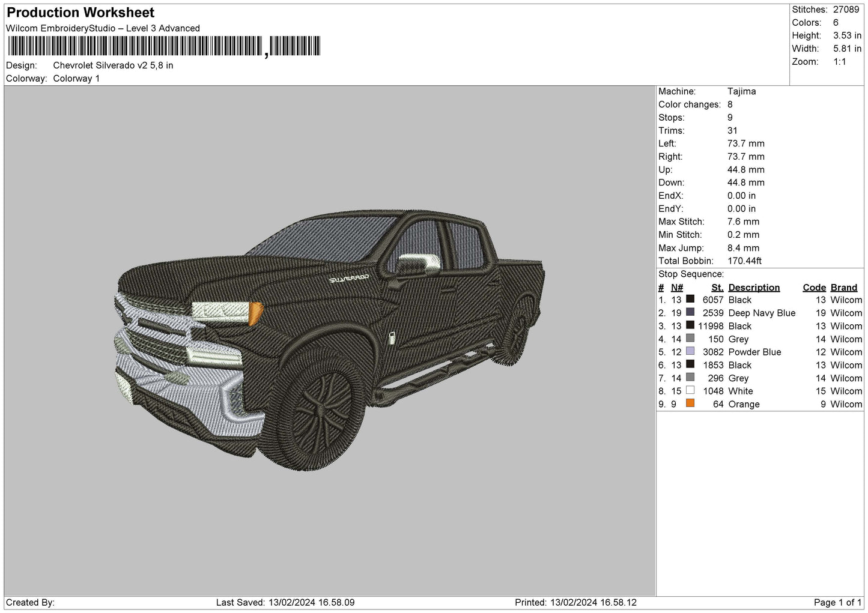Image resolution: width=868 pixels, height=613 pixels.
Task: Click stitch count '1853' in stop row 6
Action: click(713, 365)
